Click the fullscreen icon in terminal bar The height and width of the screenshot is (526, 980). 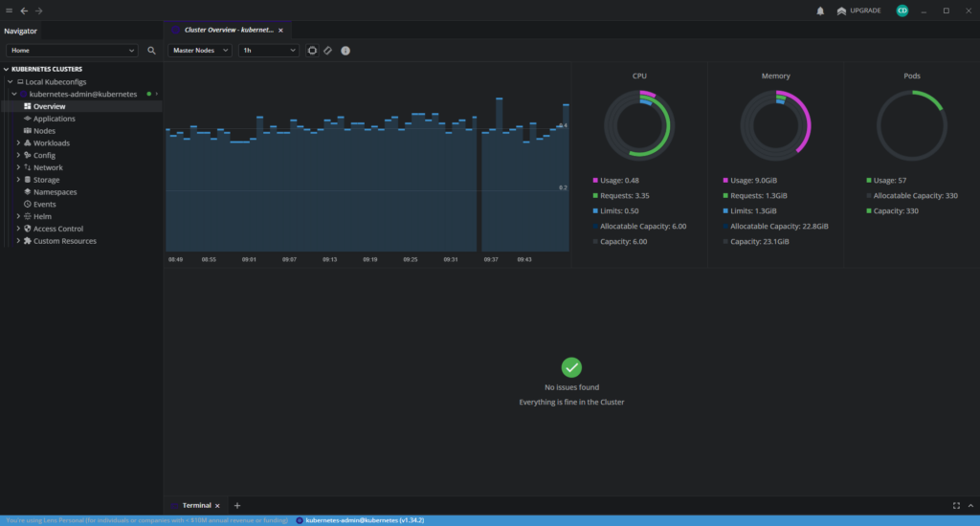click(x=956, y=505)
